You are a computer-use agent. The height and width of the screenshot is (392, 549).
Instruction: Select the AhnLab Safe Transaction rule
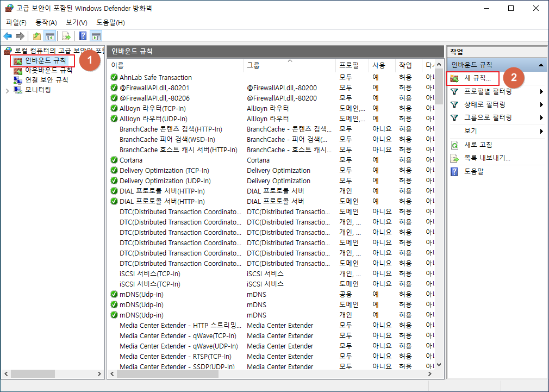(x=156, y=77)
